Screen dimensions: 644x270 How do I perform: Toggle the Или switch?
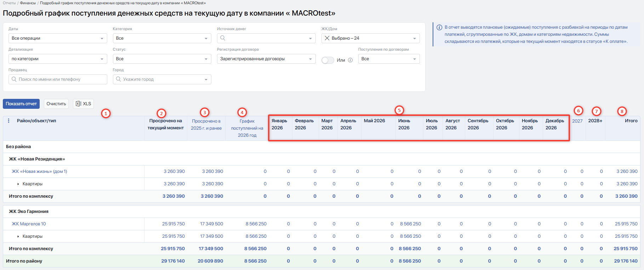328,60
